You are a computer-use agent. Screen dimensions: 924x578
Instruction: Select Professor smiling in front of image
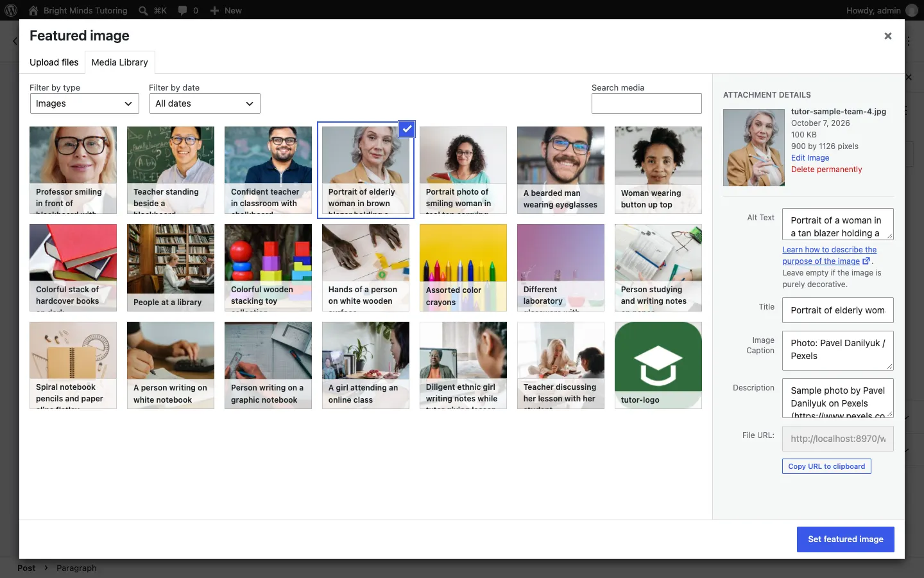click(73, 170)
